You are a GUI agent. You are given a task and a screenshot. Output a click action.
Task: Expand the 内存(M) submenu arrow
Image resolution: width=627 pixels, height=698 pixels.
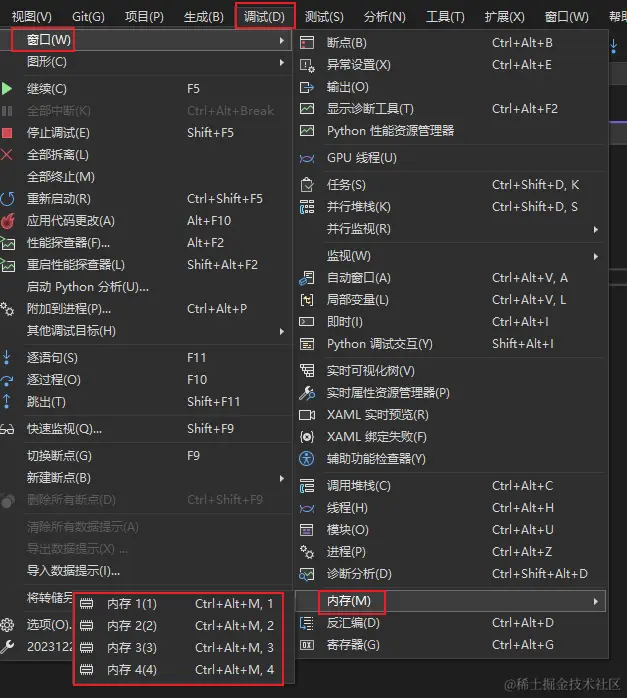pos(595,601)
